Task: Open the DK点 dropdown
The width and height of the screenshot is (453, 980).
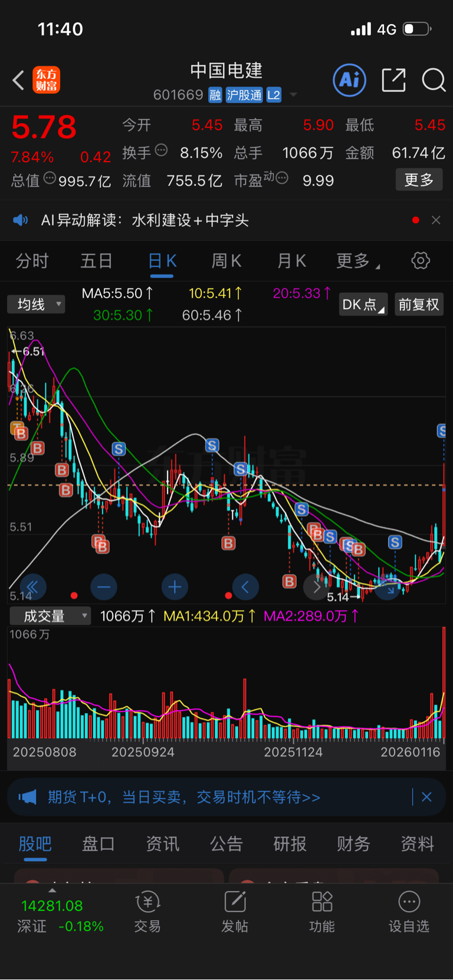Action: pyautogui.click(x=363, y=304)
